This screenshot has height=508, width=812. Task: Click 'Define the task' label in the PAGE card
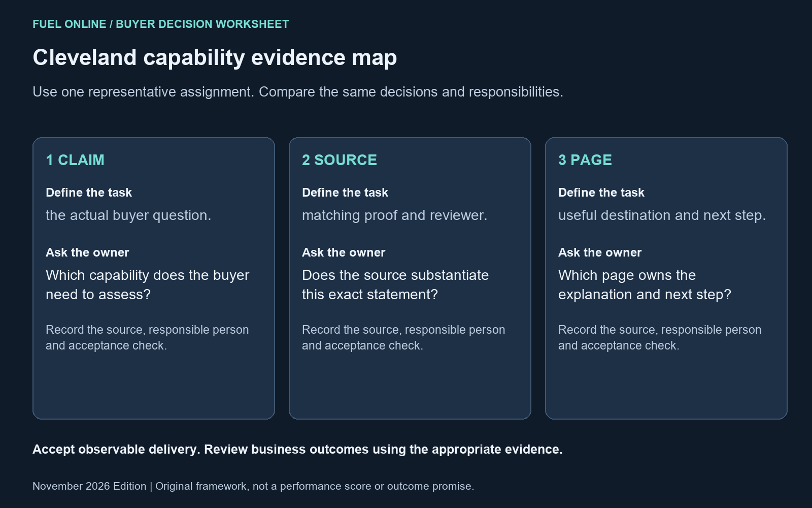(601, 193)
